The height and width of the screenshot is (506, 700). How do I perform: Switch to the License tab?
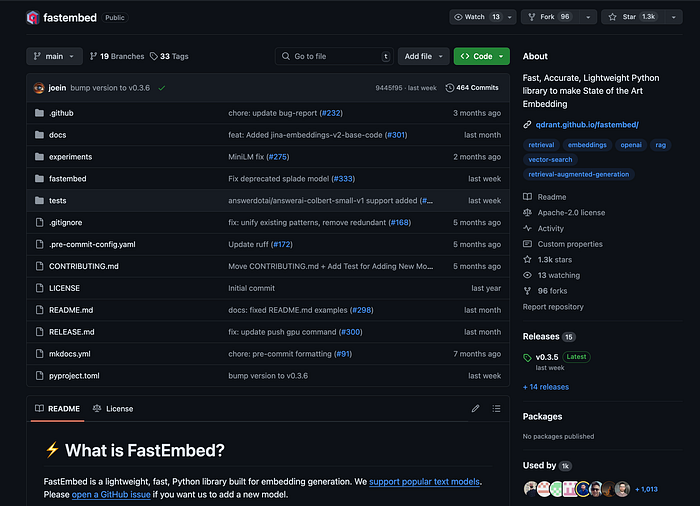(x=113, y=409)
